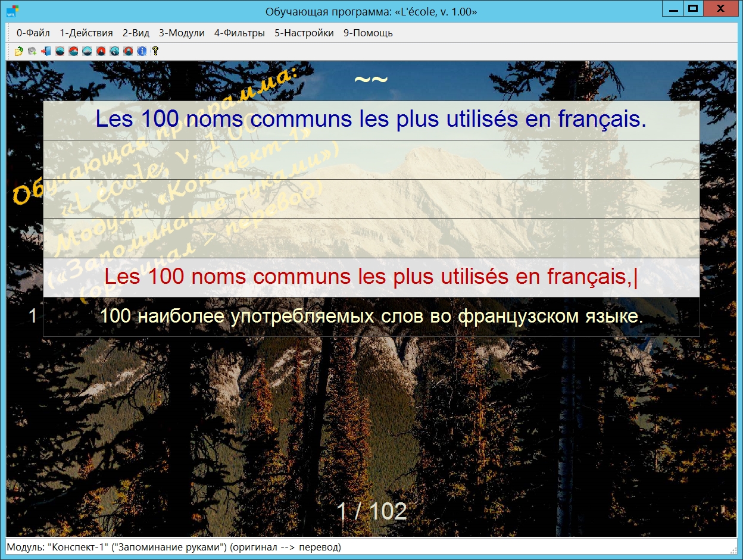Open the 0-Файл menu
This screenshot has height=560, width=743.
[33, 33]
